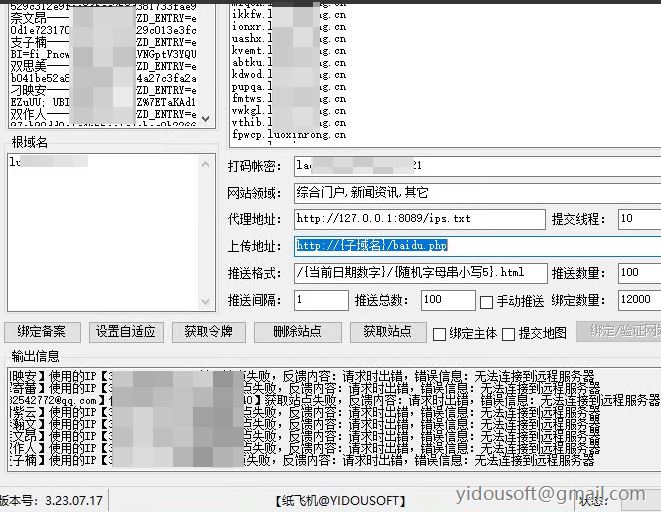Click the 提交线程 field showing 10
This screenshot has height=512, width=661.
[x=638, y=219]
